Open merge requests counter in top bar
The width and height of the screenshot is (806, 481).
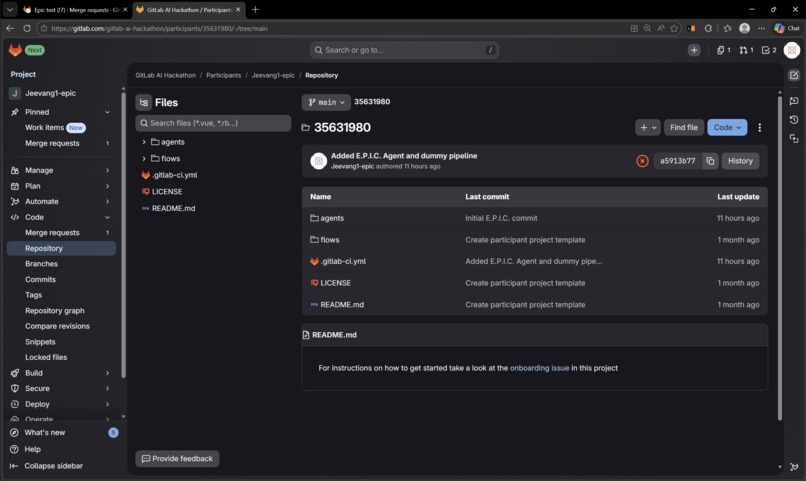pos(746,50)
